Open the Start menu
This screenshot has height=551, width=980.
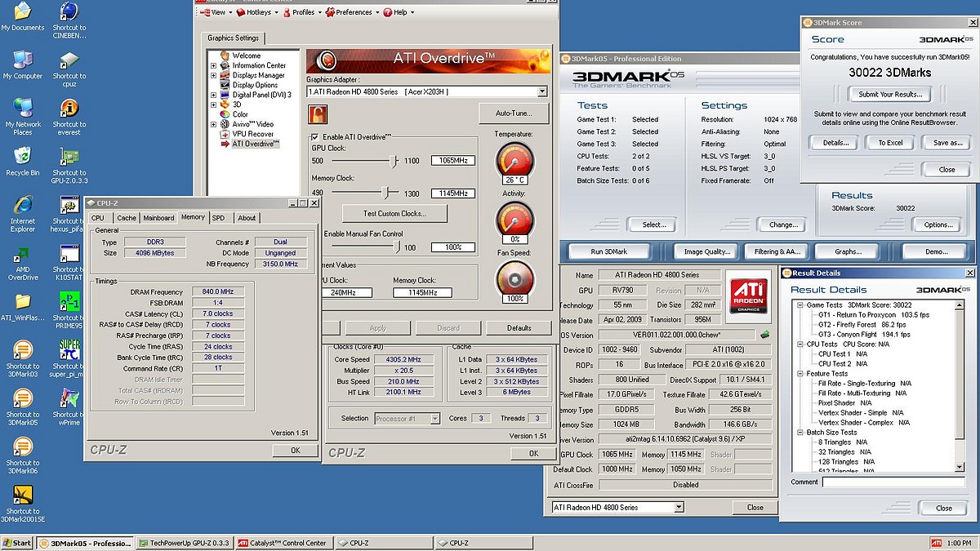[x=17, y=543]
